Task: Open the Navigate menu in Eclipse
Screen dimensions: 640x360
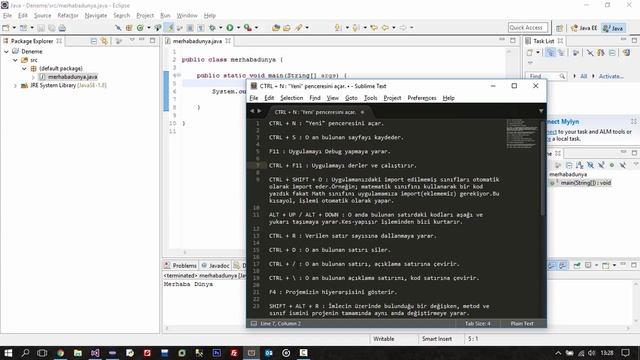Action: (x=96, y=16)
